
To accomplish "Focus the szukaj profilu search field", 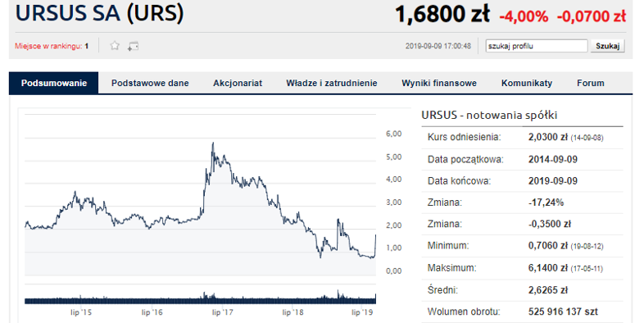I will (537, 46).
